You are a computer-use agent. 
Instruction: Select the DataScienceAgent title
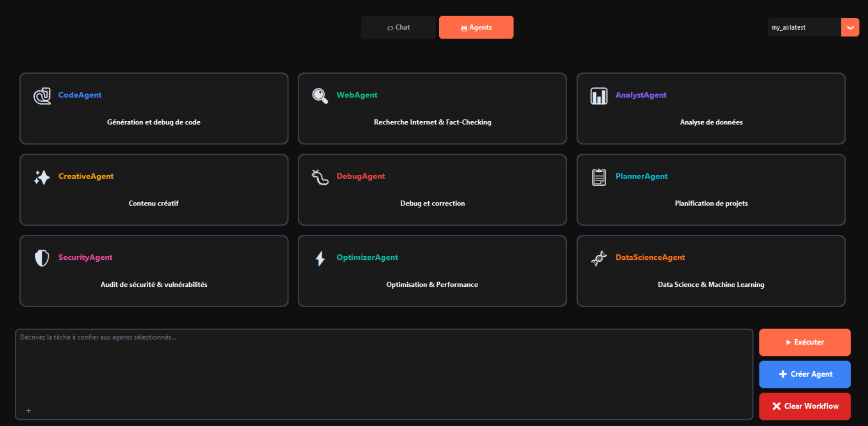650,257
